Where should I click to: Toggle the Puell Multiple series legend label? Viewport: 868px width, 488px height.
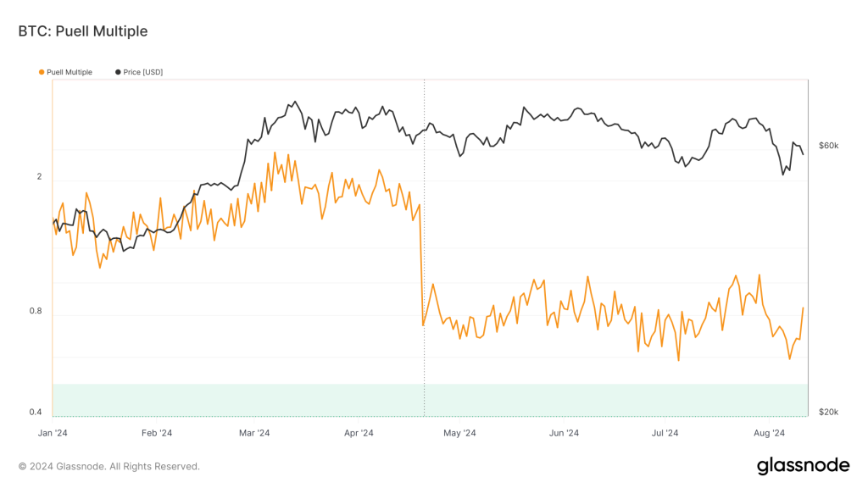pyautogui.click(x=70, y=72)
